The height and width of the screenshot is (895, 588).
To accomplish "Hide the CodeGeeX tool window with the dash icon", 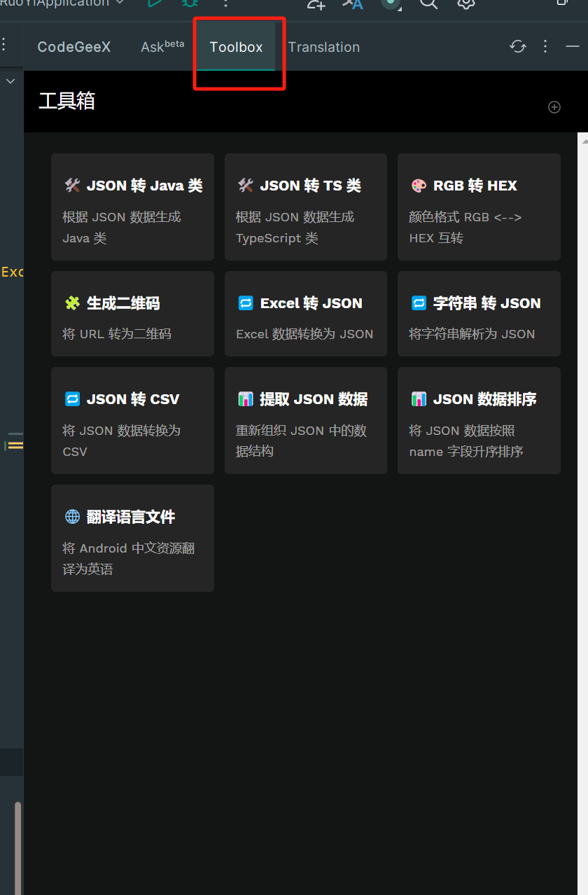I will click(573, 46).
